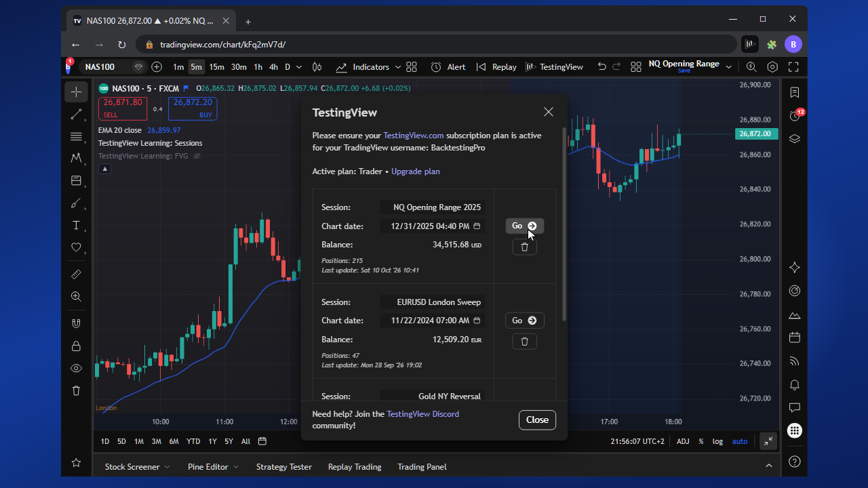Expand the Stock Screener dropdown arrow

pyautogui.click(x=168, y=467)
